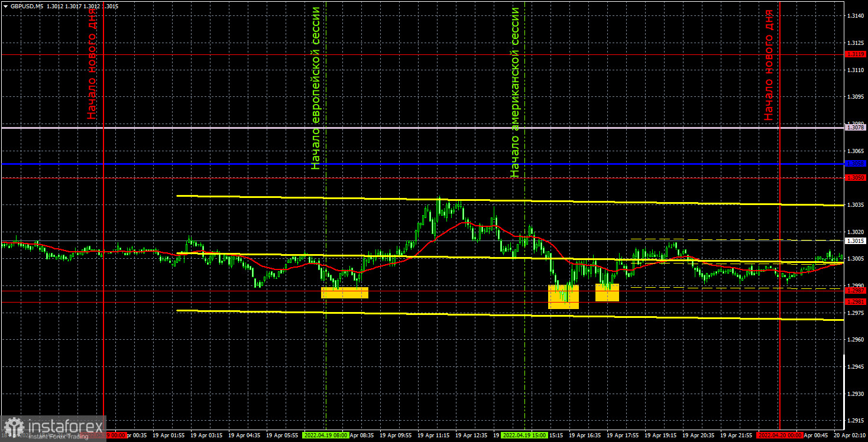Viewport: 868px width, 442px height.
Task: Click the 1.3110 price scale value
Action: [x=855, y=70]
